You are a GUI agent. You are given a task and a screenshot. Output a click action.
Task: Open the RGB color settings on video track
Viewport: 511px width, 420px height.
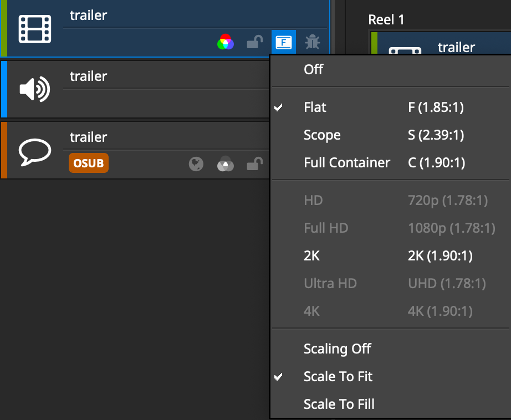click(x=226, y=42)
